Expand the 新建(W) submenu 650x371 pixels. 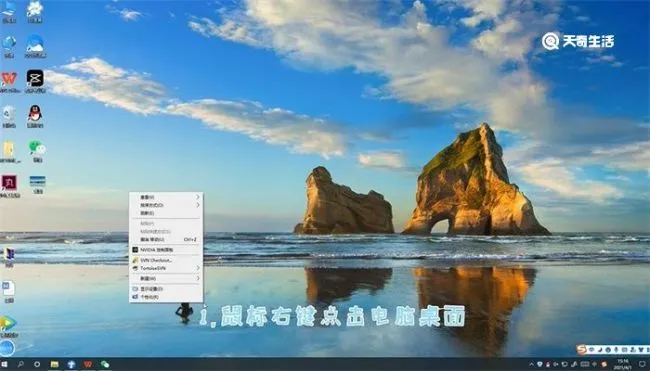(x=166, y=279)
